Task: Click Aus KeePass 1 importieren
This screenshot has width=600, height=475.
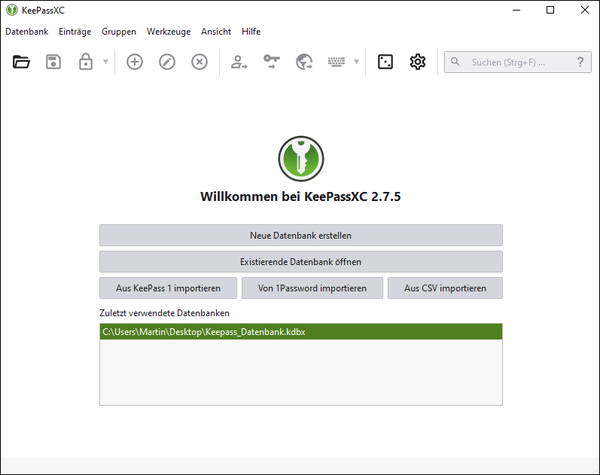Action: click(x=168, y=288)
